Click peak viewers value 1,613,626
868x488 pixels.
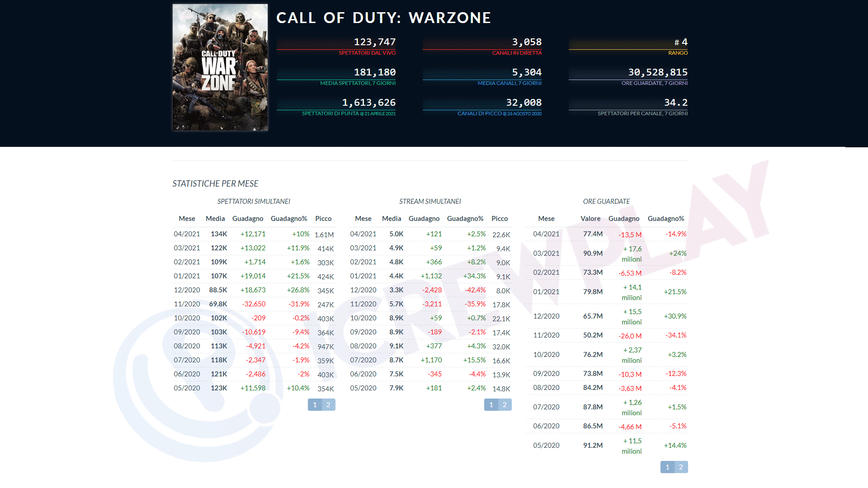coord(369,103)
